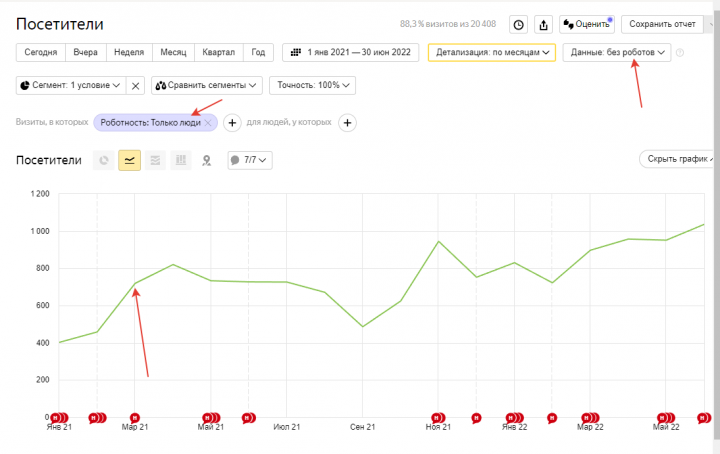Image resolution: width=720 pixels, height=454 pixels.
Task: Click note markers at Май 21
Action: pyautogui.click(x=211, y=418)
